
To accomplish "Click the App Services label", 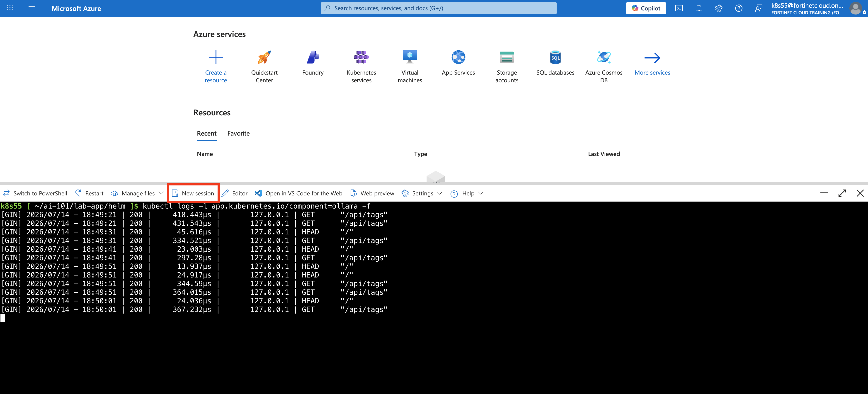I will coord(458,73).
